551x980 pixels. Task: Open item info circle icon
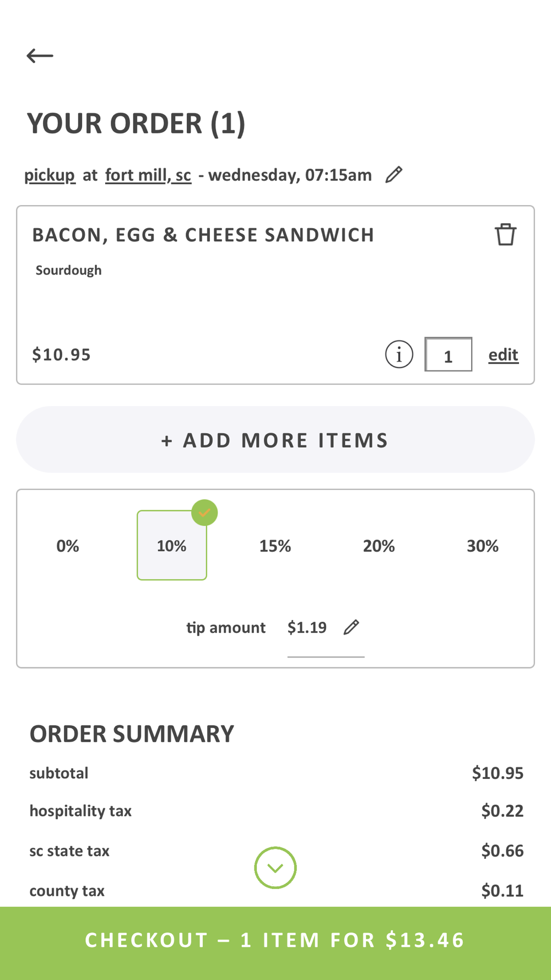pos(399,354)
